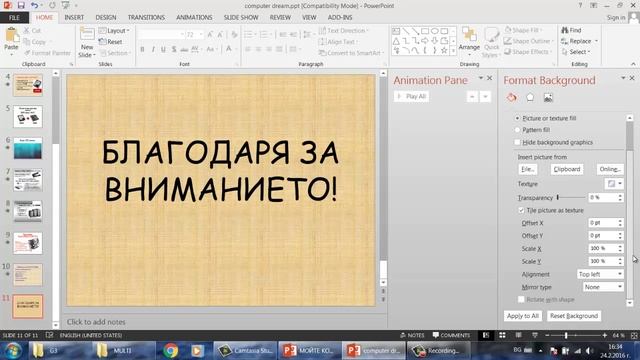Image resolution: width=640 pixels, height=360 pixels.
Task: Open Arrange options
Action: [x=469, y=42]
